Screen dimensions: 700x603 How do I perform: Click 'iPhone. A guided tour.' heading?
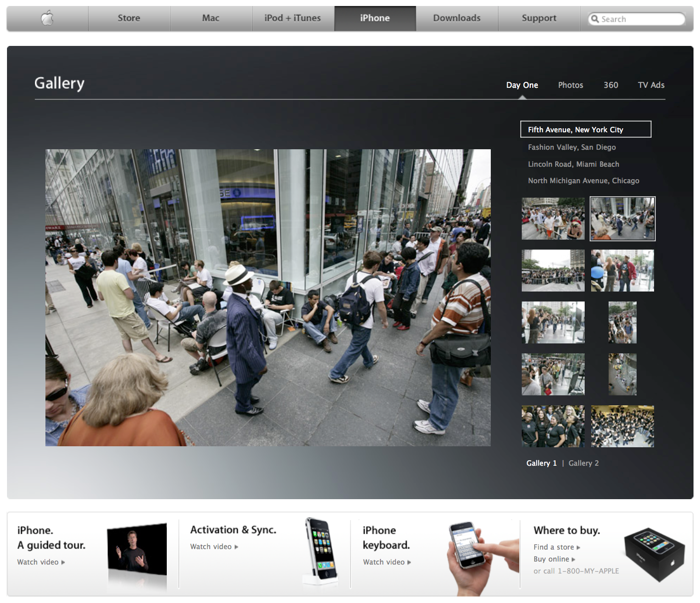[x=51, y=538]
